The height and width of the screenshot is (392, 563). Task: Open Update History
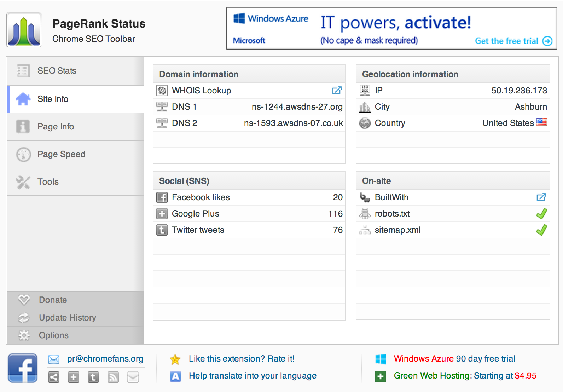[x=76, y=318]
